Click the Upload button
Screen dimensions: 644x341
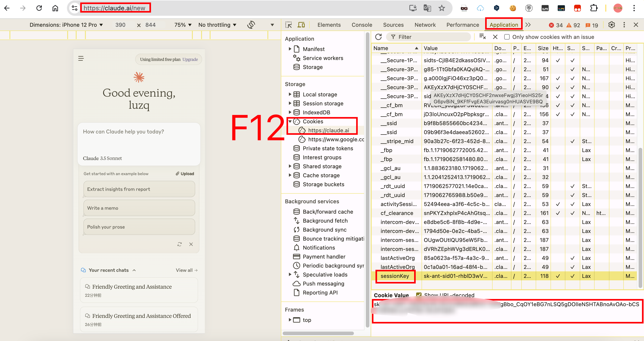click(x=185, y=174)
